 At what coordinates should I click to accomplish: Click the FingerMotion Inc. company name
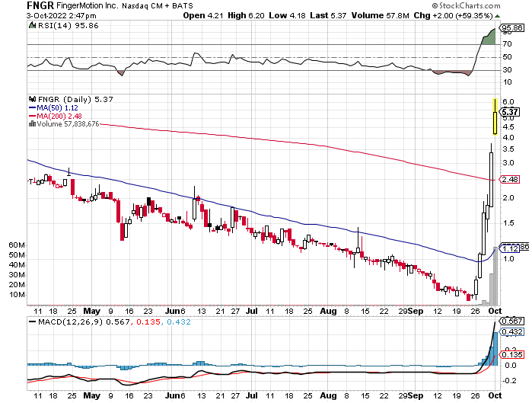(x=88, y=6)
